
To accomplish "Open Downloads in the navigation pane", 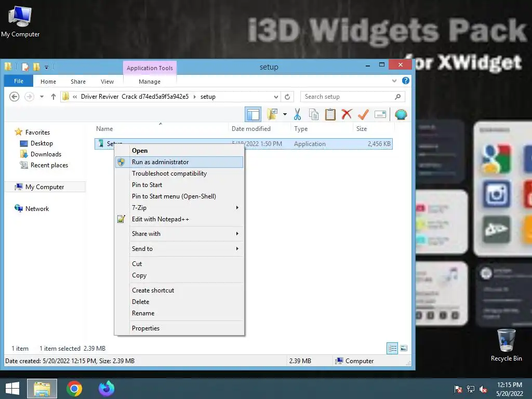I will 46,154.
